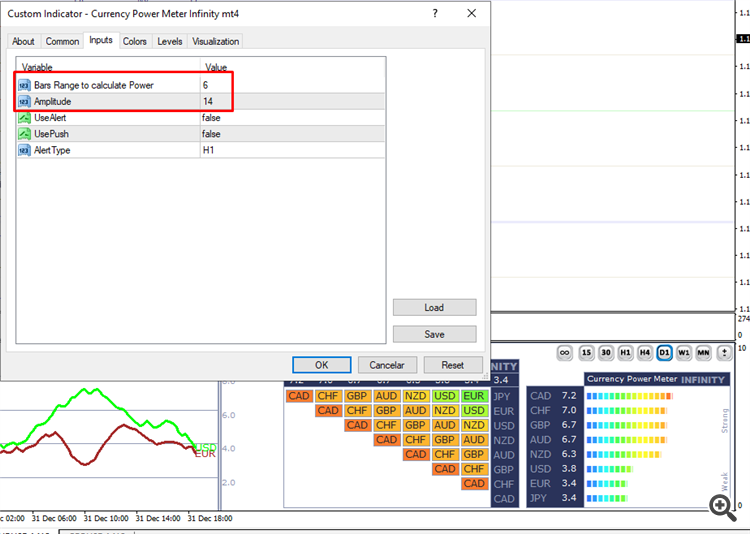
Task: Select the 15 minute timeframe button
Action: (x=586, y=353)
